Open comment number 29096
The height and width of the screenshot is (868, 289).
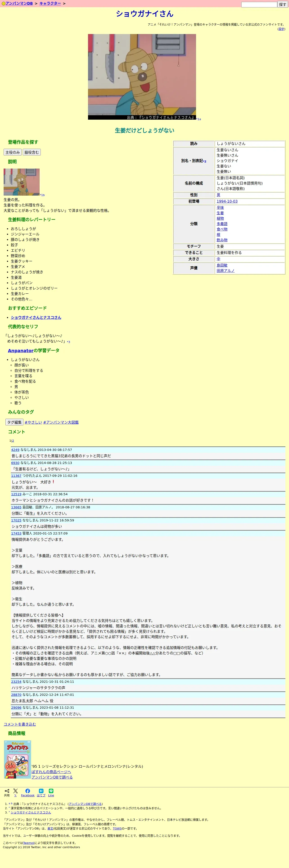coord(16,708)
